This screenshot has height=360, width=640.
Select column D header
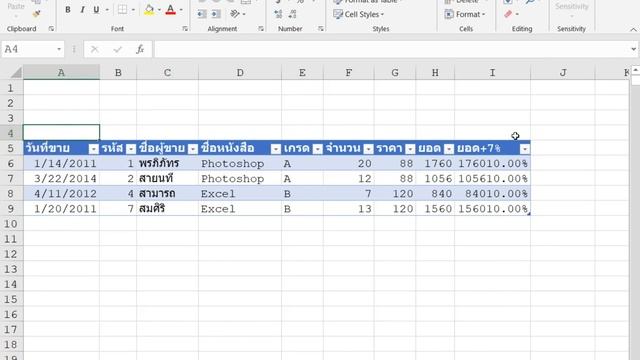[x=240, y=73]
